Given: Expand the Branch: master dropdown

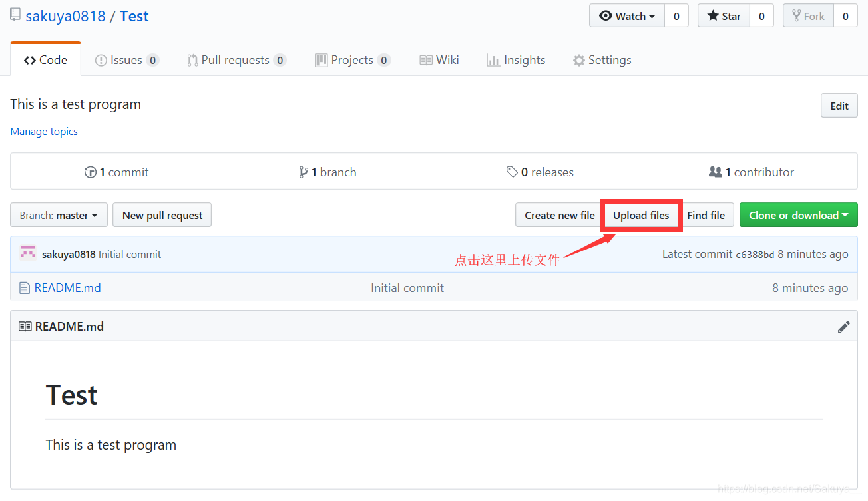Looking at the screenshot, I should click(x=59, y=215).
